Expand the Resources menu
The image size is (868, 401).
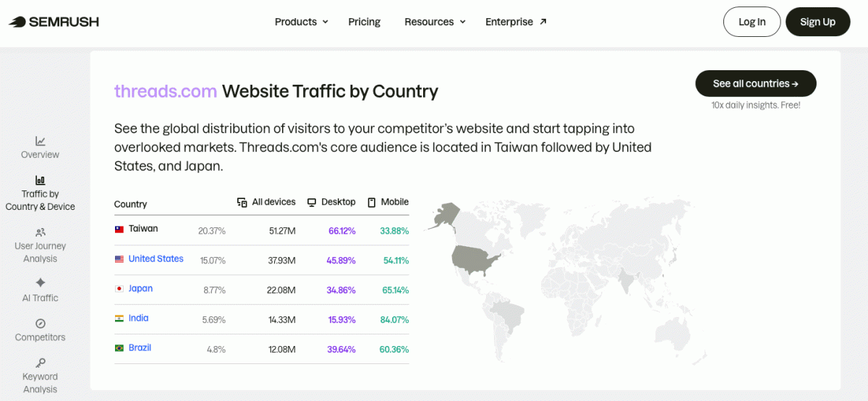(435, 22)
